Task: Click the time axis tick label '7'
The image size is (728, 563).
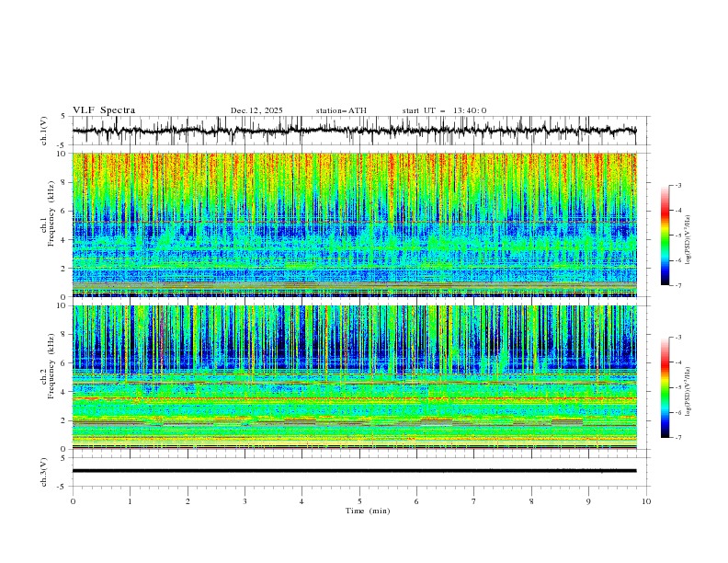Action: click(474, 501)
